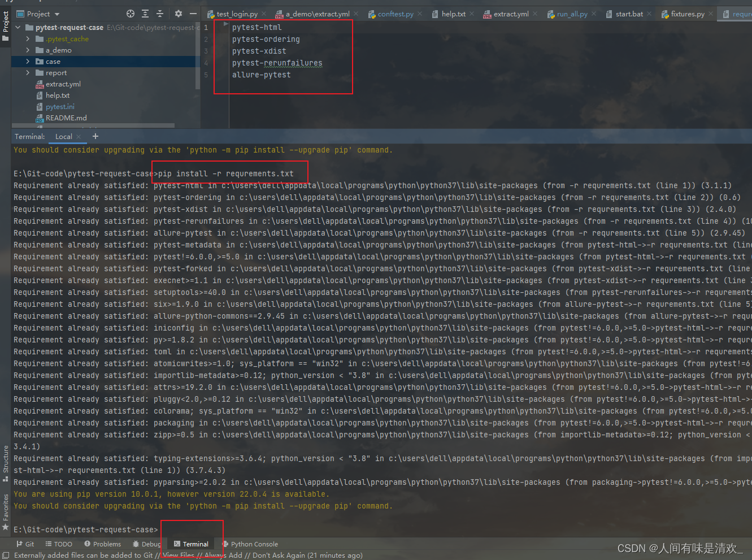The height and width of the screenshot is (560, 752).
Task: Switch to the run_all.py editor tab
Action: pos(572,14)
